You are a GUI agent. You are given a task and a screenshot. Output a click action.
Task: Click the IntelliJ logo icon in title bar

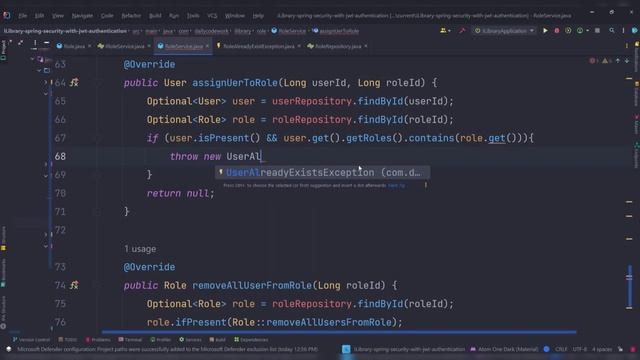click(x=7, y=16)
